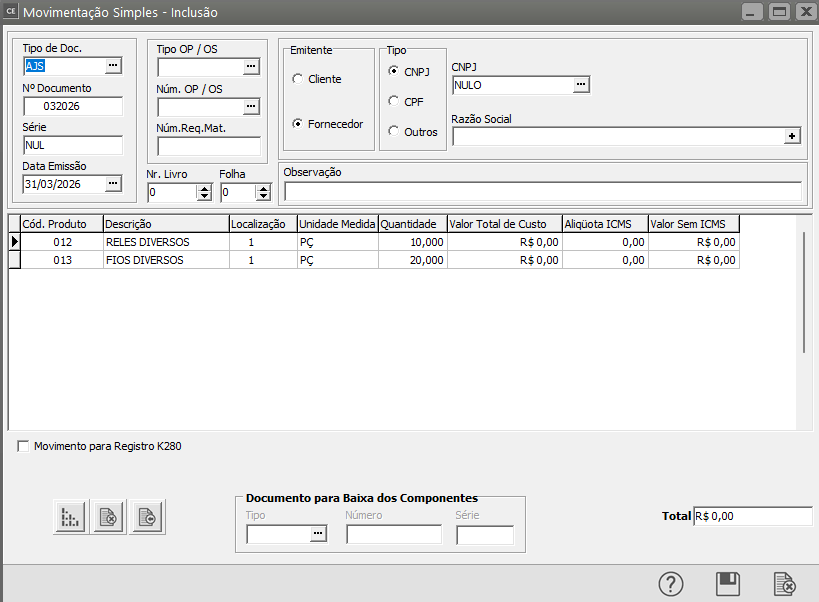Click the Descrição column header
Viewport: 819px width, 602px height.
pos(165,224)
